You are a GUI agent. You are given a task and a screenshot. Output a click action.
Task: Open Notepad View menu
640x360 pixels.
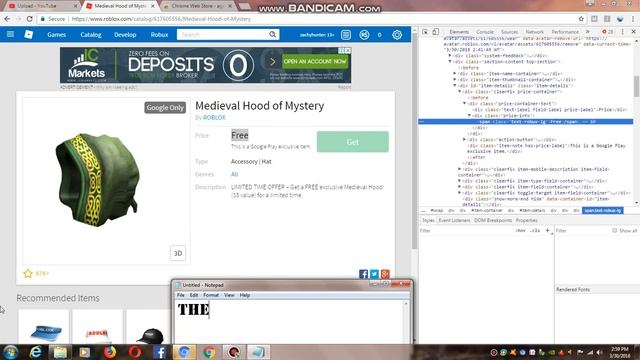tap(229, 295)
